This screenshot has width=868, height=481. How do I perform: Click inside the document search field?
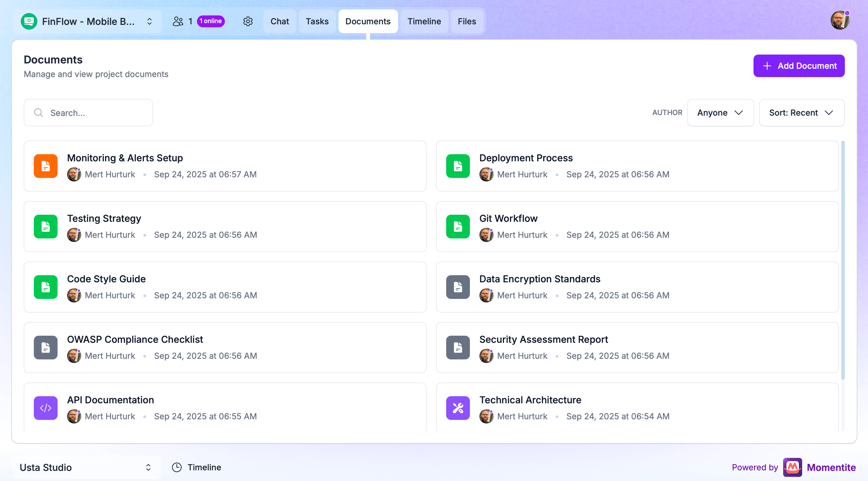(x=88, y=112)
